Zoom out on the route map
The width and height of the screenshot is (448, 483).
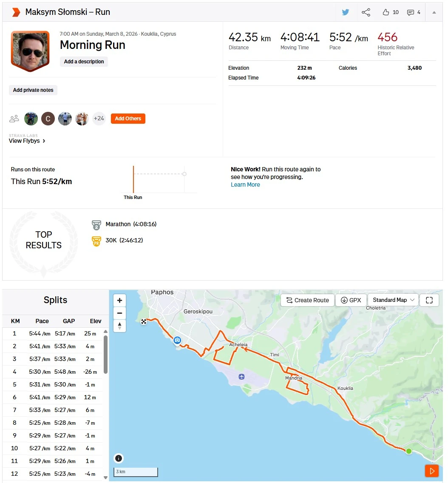(x=119, y=313)
